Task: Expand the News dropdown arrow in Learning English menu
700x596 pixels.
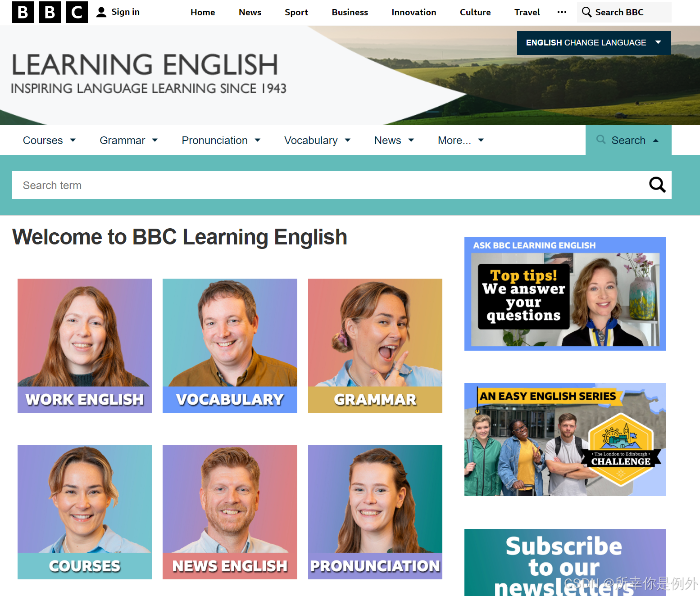Action: (x=411, y=140)
